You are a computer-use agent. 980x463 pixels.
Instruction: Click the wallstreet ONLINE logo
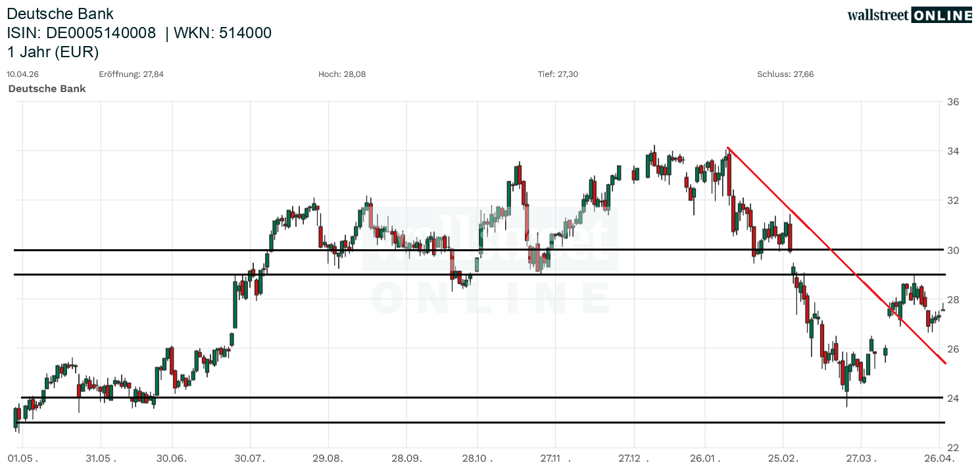[909, 15]
